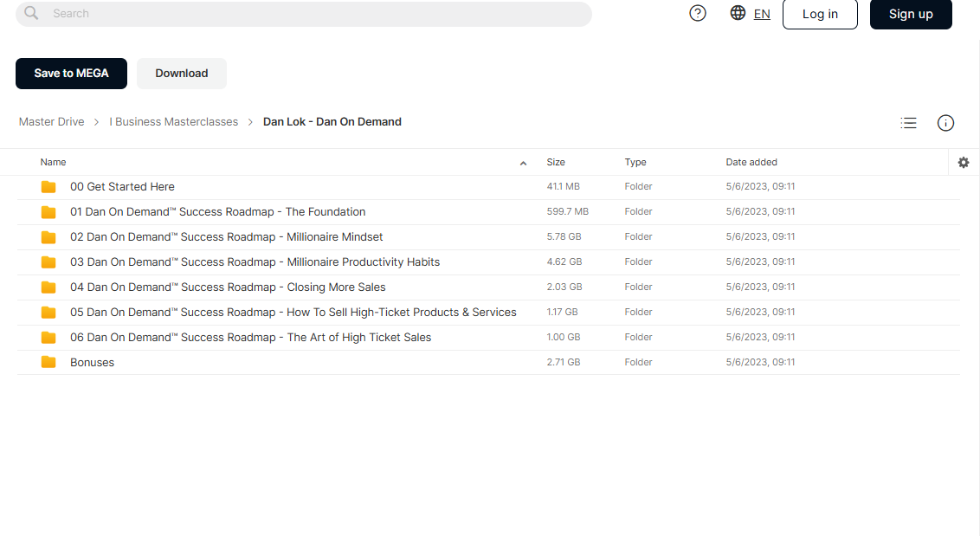Viewport: 980px width, 536px height.
Task: Sort by the Type column header
Action: (635, 162)
